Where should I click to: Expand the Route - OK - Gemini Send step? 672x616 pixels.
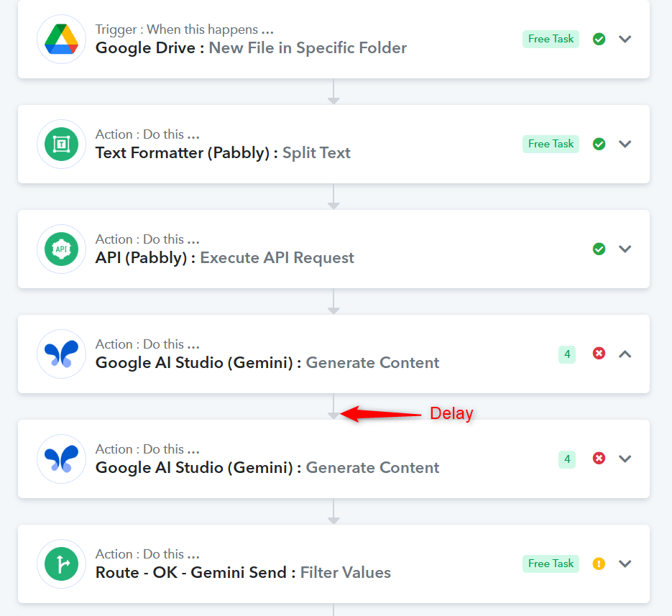625,564
